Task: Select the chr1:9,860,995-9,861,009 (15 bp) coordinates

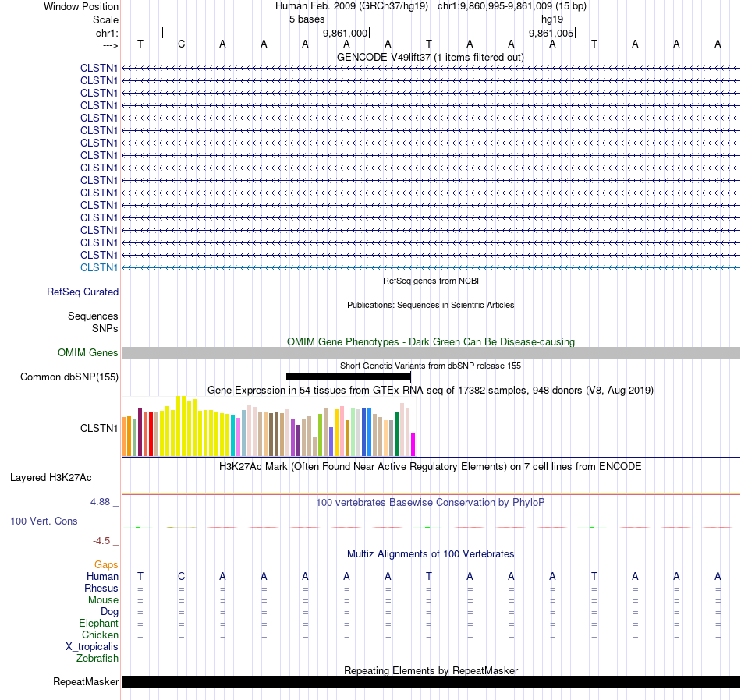Action: coord(512,6)
